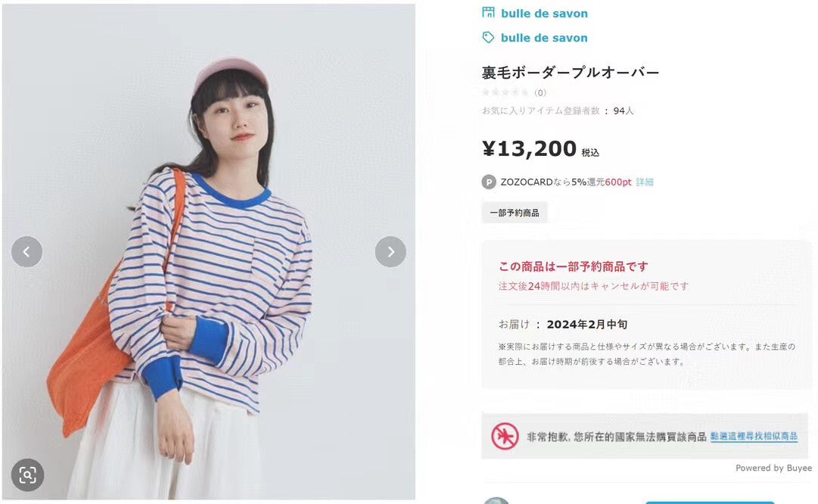
Task: Follow the 點選這裡尋找相似商品 link
Action: coord(754,436)
